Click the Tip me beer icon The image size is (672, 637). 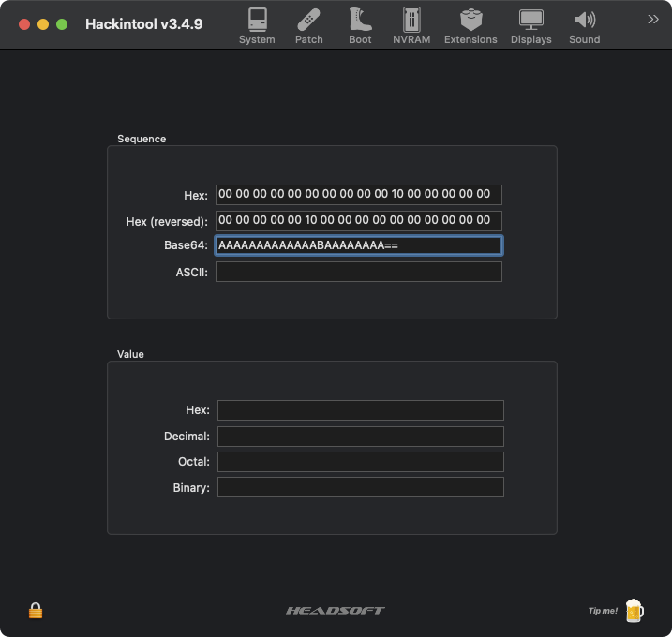coord(634,611)
